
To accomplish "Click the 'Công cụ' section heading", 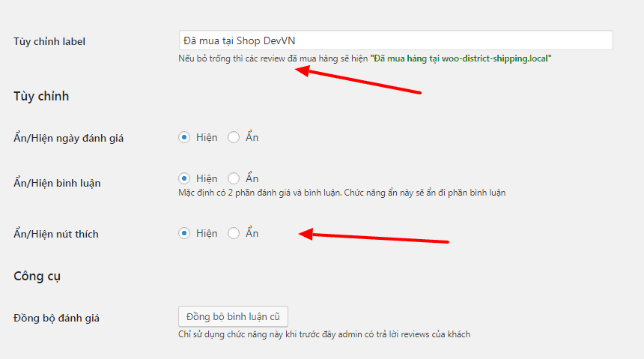I will point(37,276).
